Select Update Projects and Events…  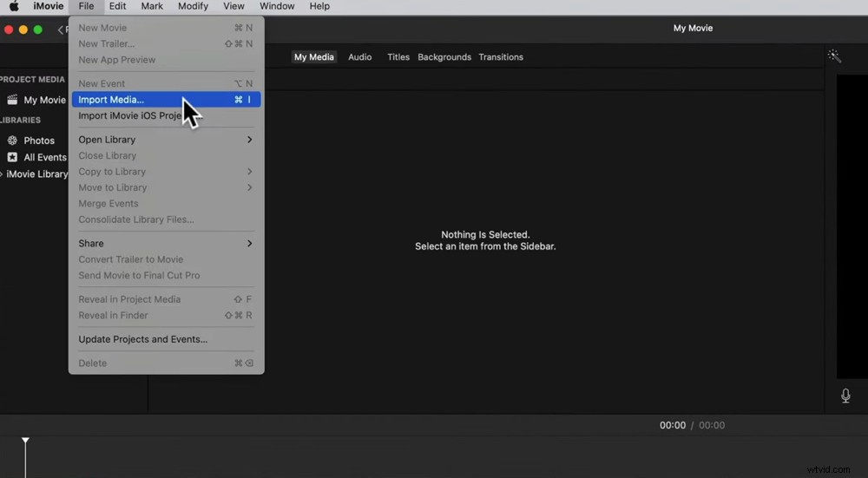point(166,339)
